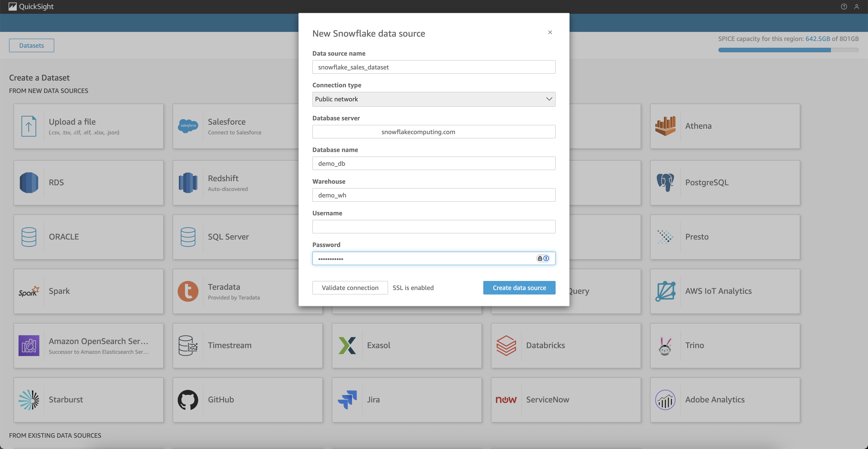This screenshot has width=868, height=449.
Task: Click Create data source
Action: coord(519,287)
